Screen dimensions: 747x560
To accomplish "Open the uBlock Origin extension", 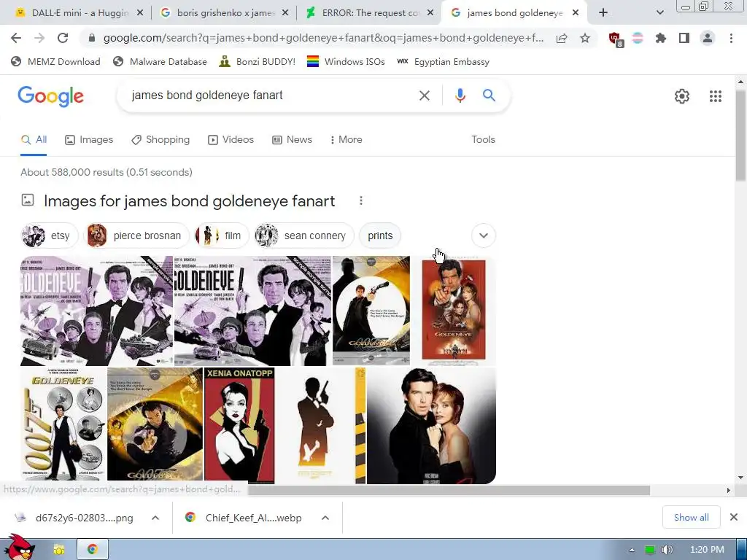I will pos(615,39).
